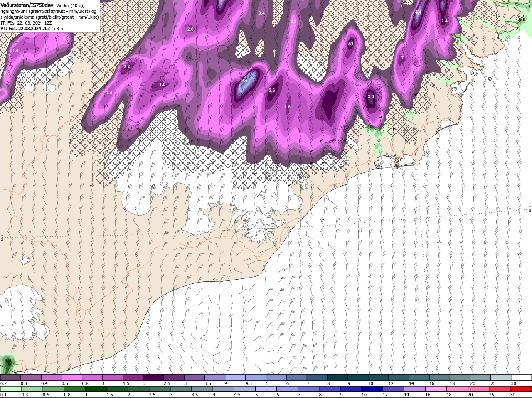Click the 3.1 snowfall value on map
The image size is (532, 398).
coord(350,43)
